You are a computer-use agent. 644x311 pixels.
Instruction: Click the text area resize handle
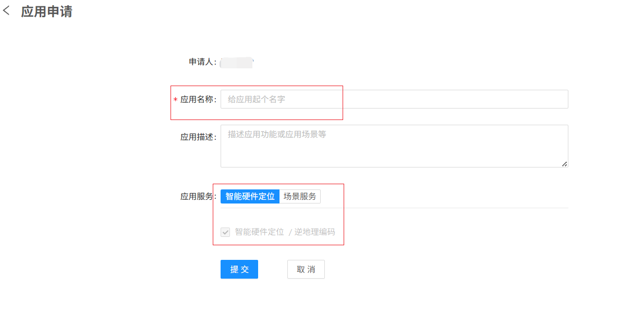coord(564,164)
